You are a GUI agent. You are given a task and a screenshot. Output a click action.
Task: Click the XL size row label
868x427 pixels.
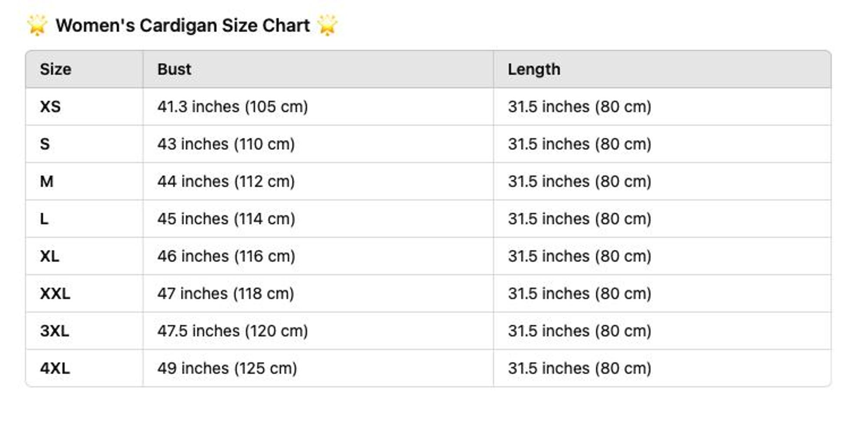click(x=49, y=256)
